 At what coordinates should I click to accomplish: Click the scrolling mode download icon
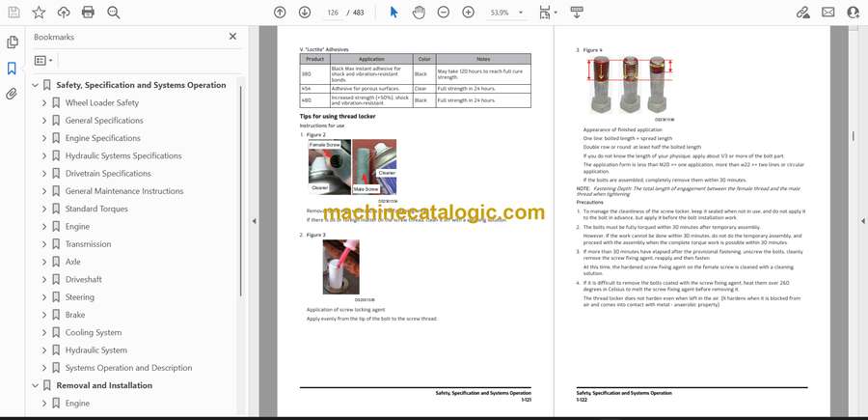click(x=577, y=13)
